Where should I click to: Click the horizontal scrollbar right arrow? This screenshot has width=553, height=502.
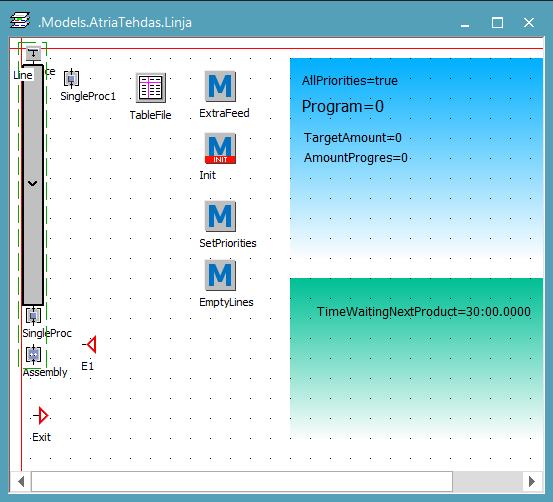[532, 482]
